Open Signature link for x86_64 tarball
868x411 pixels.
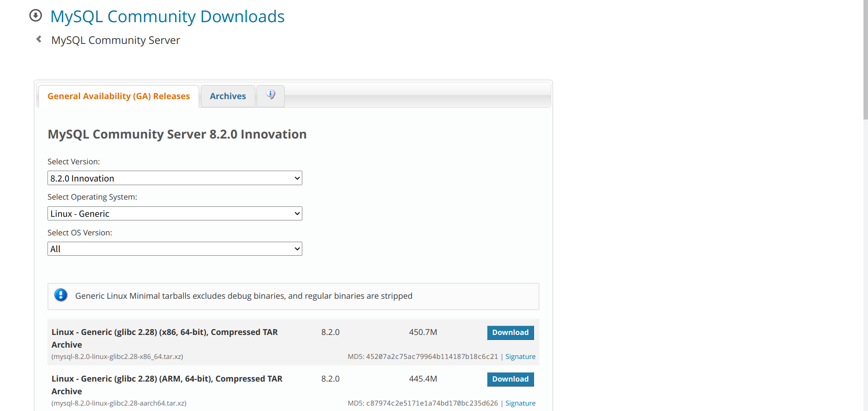point(520,357)
